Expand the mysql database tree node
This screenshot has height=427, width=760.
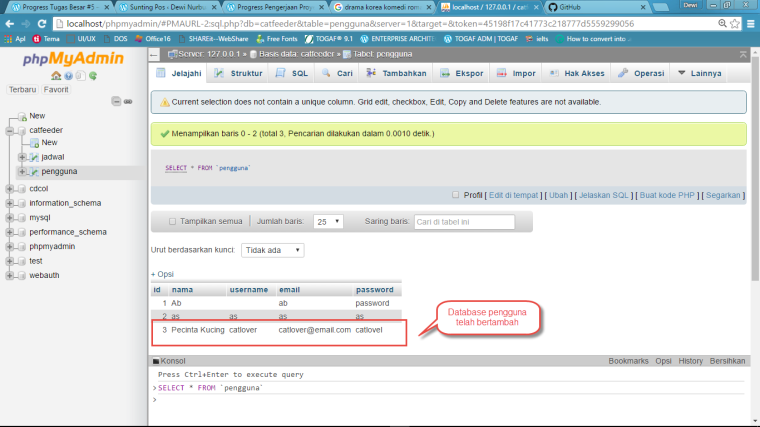[10, 217]
